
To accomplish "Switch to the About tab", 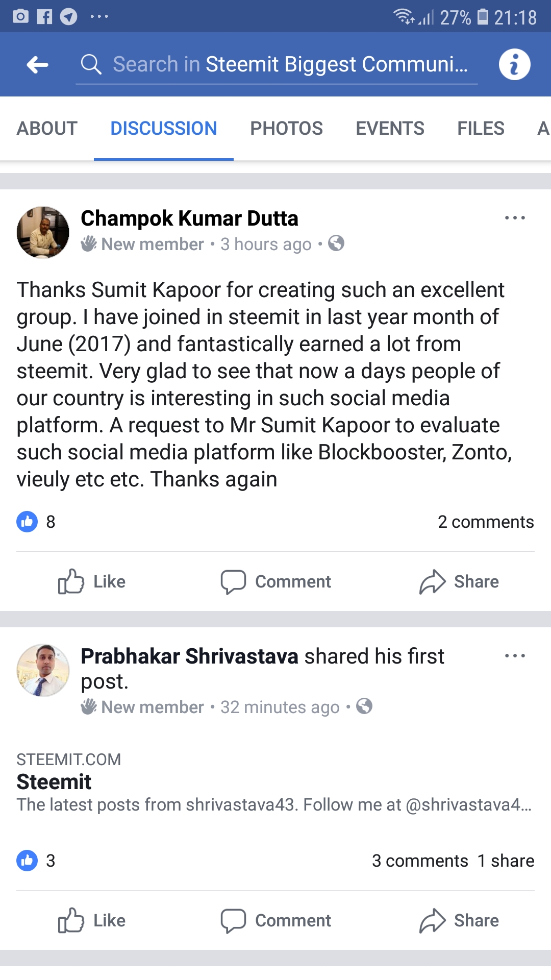I will pyautogui.click(x=47, y=128).
